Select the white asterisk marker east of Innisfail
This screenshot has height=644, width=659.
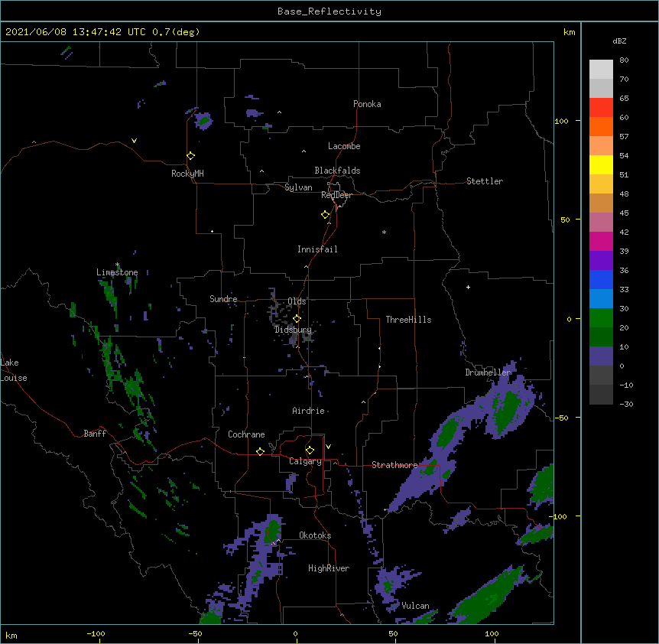coord(384,232)
